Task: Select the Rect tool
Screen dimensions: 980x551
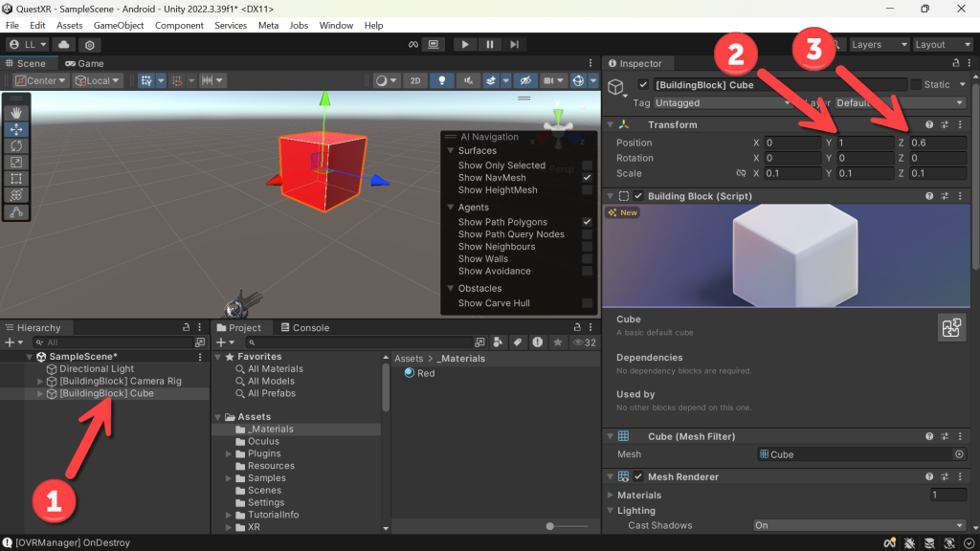Action: (16, 179)
